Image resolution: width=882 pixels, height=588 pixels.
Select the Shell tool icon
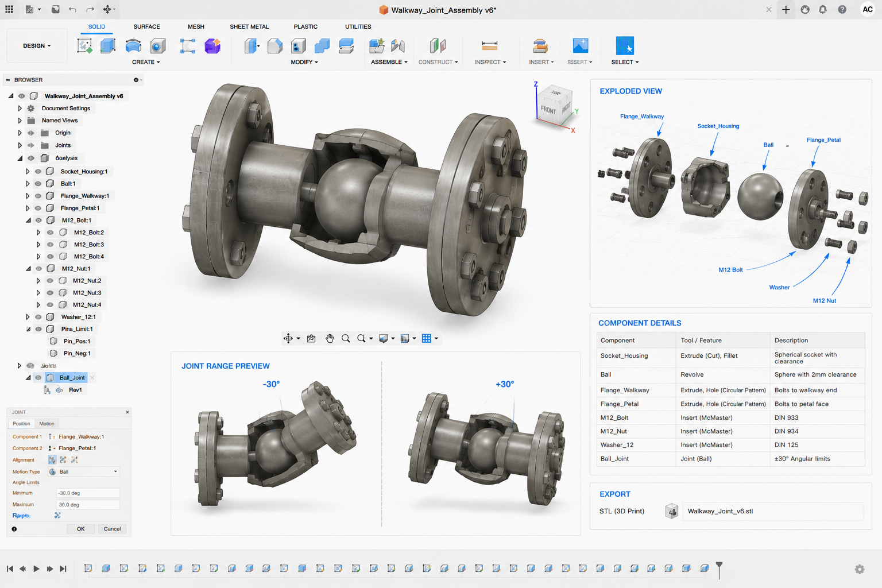click(299, 46)
